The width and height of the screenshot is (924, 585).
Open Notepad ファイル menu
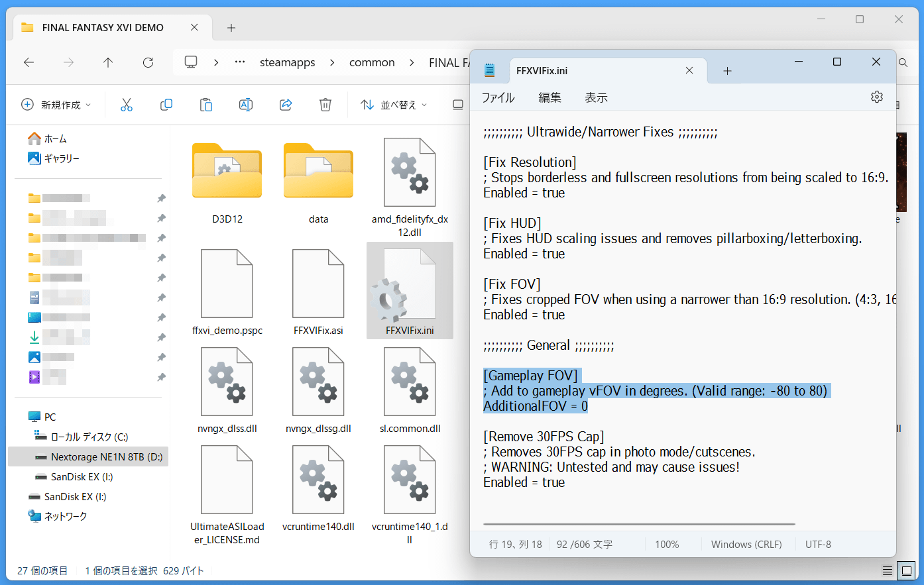tap(498, 97)
